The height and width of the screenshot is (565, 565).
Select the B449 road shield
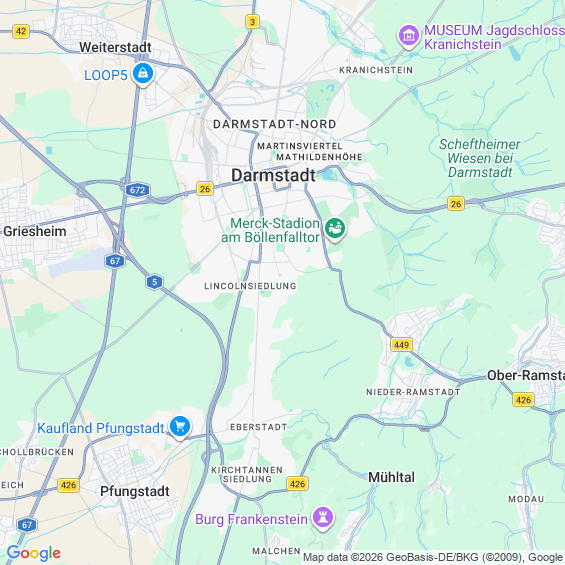pyautogui.click(x=401, y=345)
